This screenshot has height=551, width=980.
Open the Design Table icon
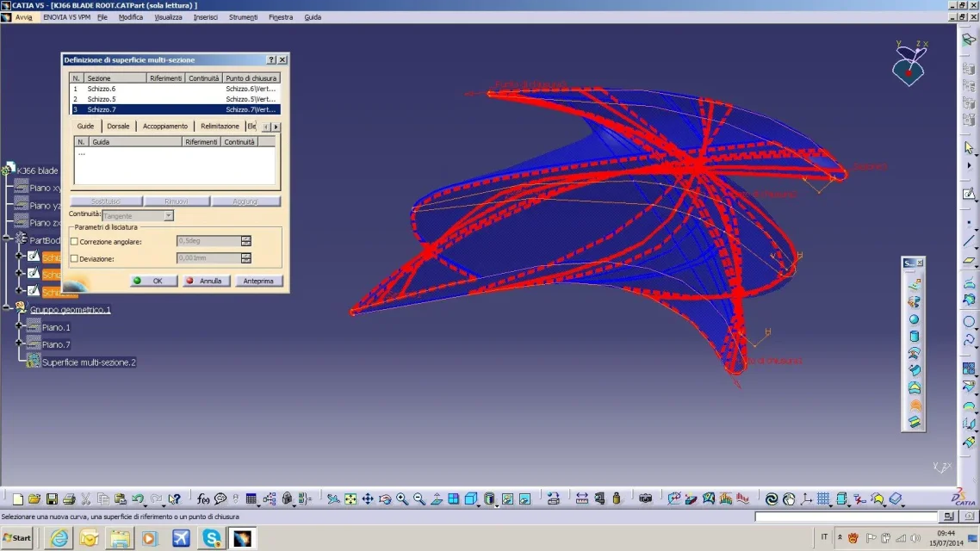pos(251,498)
